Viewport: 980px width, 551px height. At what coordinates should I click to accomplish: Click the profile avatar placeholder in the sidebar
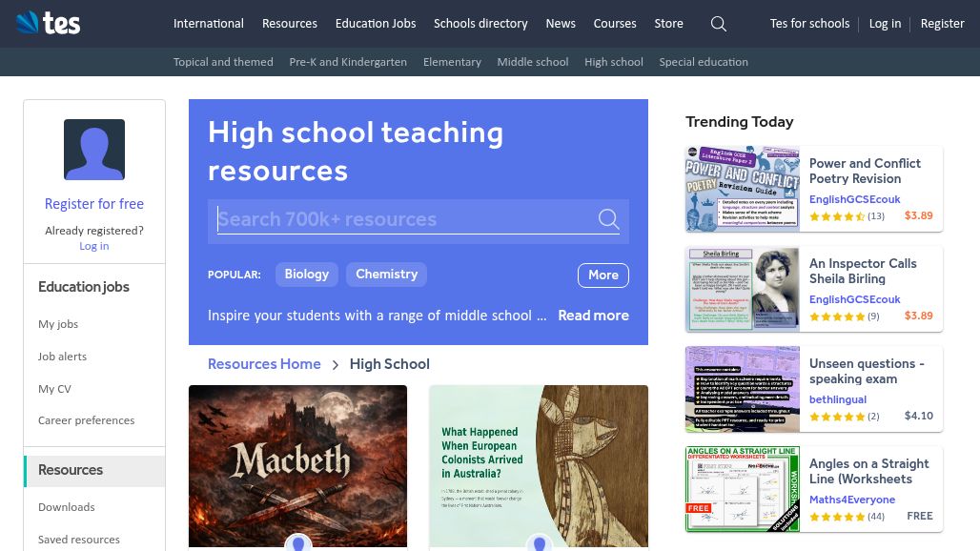pos(93,150)
